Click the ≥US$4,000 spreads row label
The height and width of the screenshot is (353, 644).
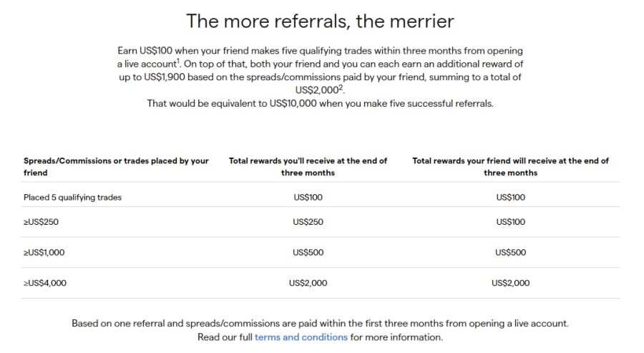45,283
